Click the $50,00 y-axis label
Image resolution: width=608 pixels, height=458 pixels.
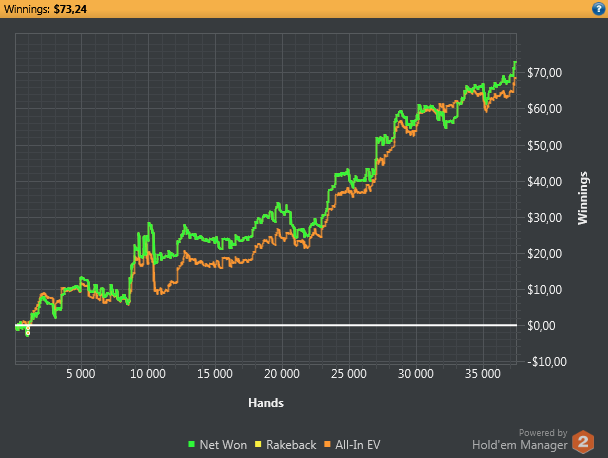click(x=544, y=145)
